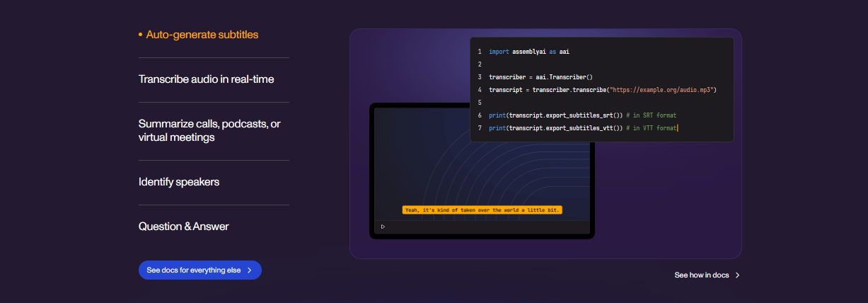Image resolution: width=868 pixels, height=303 pixels.
Task: Click the yellow subtitle caption in the video
Action: pos(482,210)
